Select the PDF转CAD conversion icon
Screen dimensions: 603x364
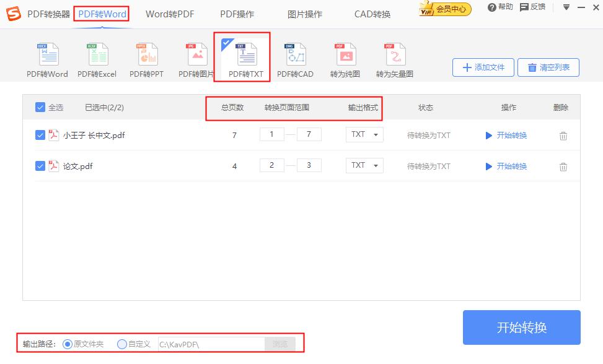pyautogui.click(x=296, y=54)
